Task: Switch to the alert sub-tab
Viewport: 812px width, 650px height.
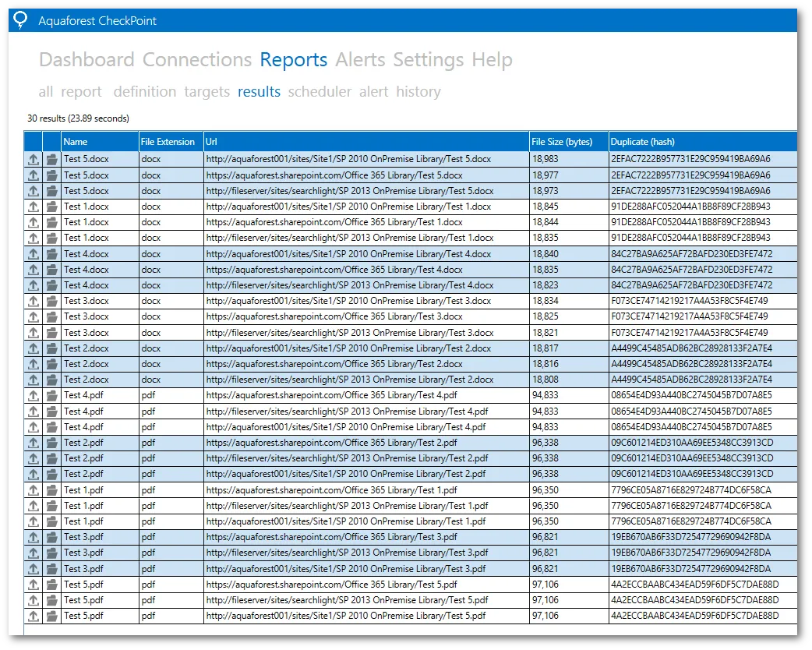Action: click(373, 92)
